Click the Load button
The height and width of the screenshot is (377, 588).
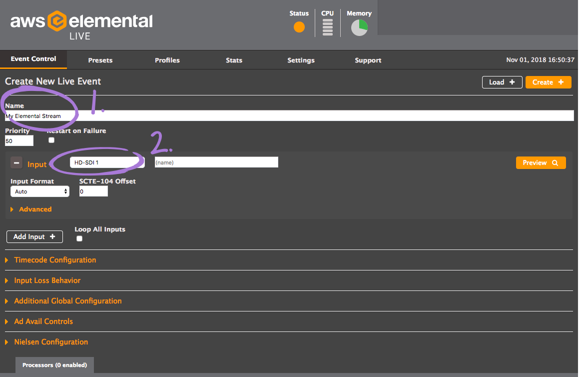point(502,82)
